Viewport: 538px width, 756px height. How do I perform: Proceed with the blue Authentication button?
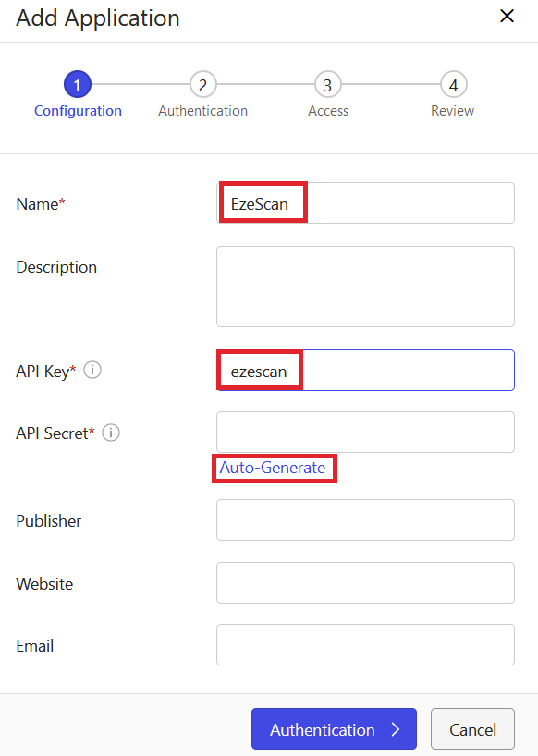(x=334, y=729)
